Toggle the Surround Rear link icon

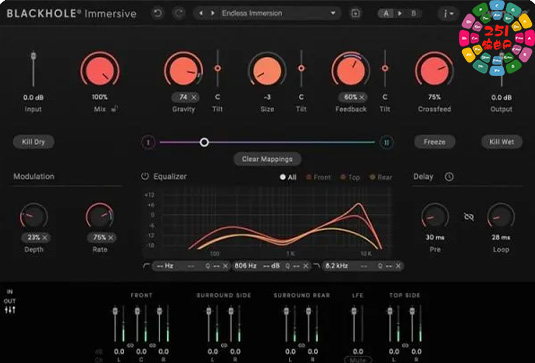tap(302, 345)
